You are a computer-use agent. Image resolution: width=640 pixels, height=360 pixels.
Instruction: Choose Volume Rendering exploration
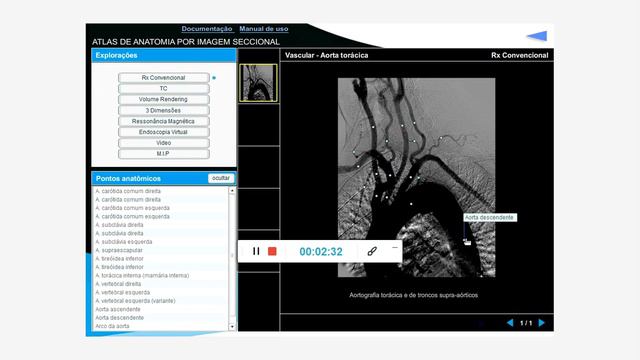164,99
